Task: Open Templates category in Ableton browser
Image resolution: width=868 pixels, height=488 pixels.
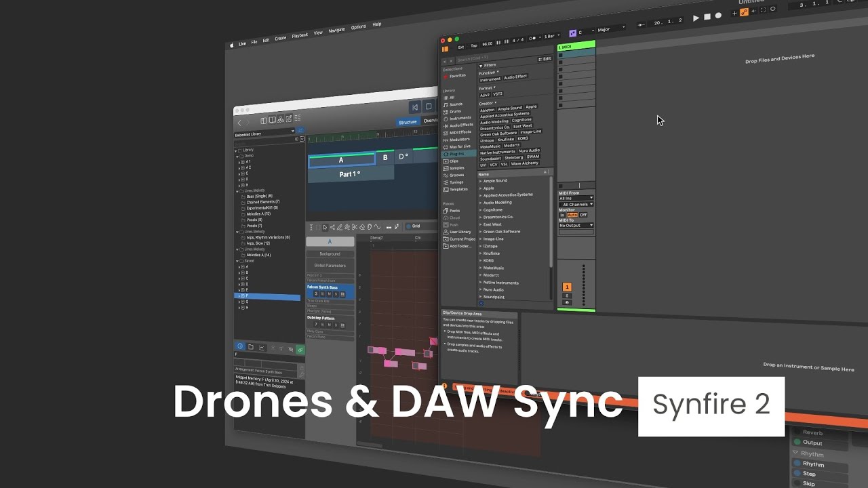Action: coord(458,189)
